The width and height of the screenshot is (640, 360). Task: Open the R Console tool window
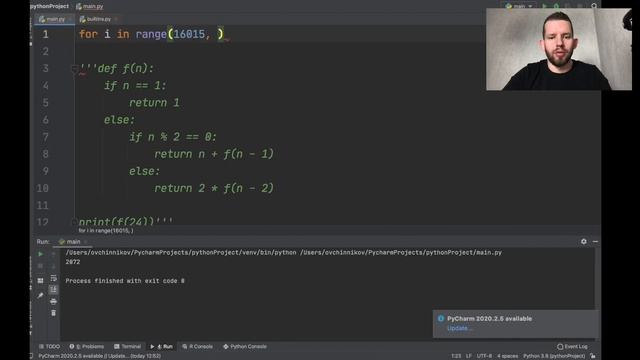pos(198,347)
